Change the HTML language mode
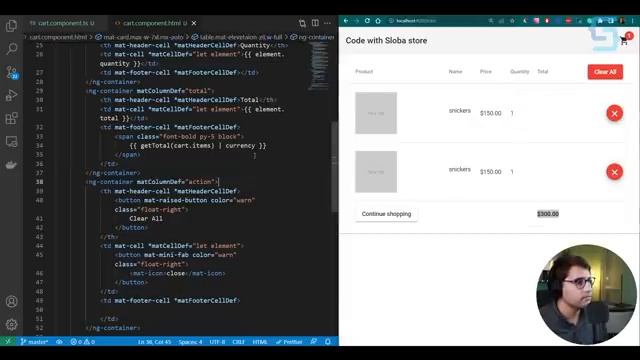Screen dimensions: 640x360 point(260,342)
